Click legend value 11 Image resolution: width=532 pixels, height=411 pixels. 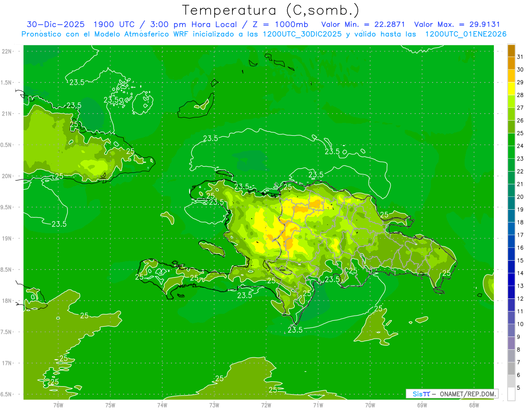520,311
